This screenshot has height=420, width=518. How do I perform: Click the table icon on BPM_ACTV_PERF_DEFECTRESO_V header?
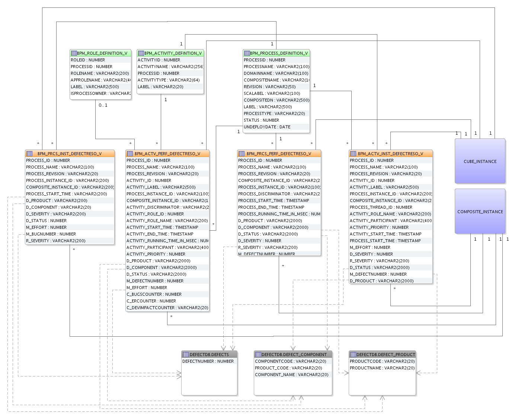[130, 153]
